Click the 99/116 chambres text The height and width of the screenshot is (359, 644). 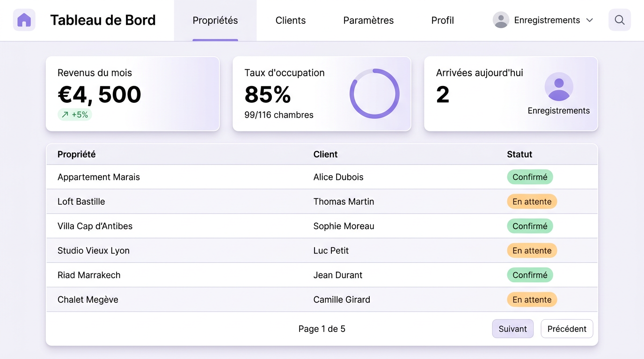[x=279, y=115]
